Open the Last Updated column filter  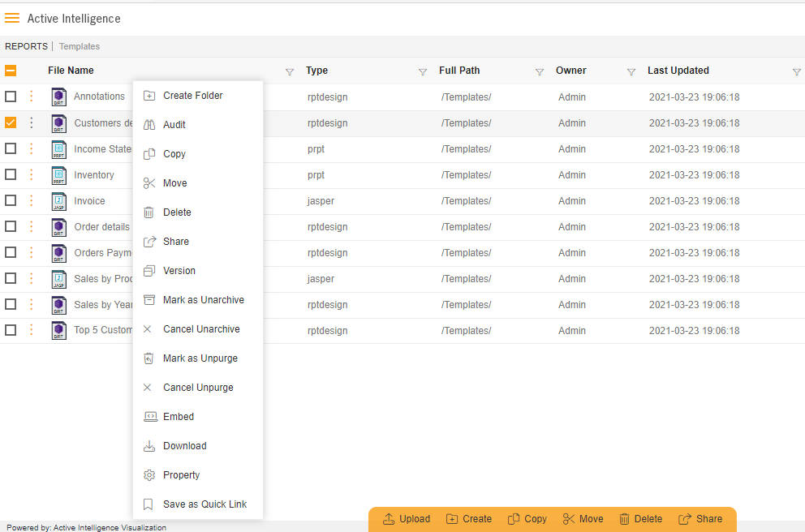tap(797, 72)
